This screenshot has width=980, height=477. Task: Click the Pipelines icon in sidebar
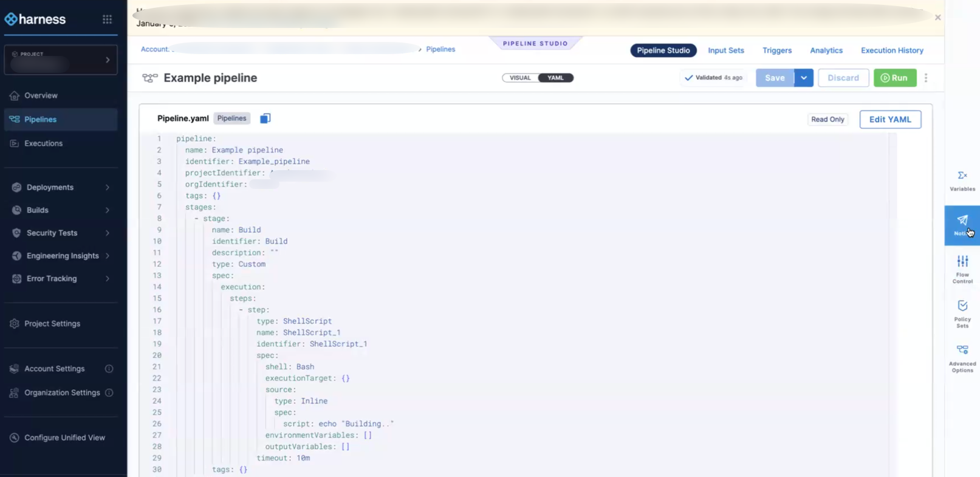(x=15, y=119)
